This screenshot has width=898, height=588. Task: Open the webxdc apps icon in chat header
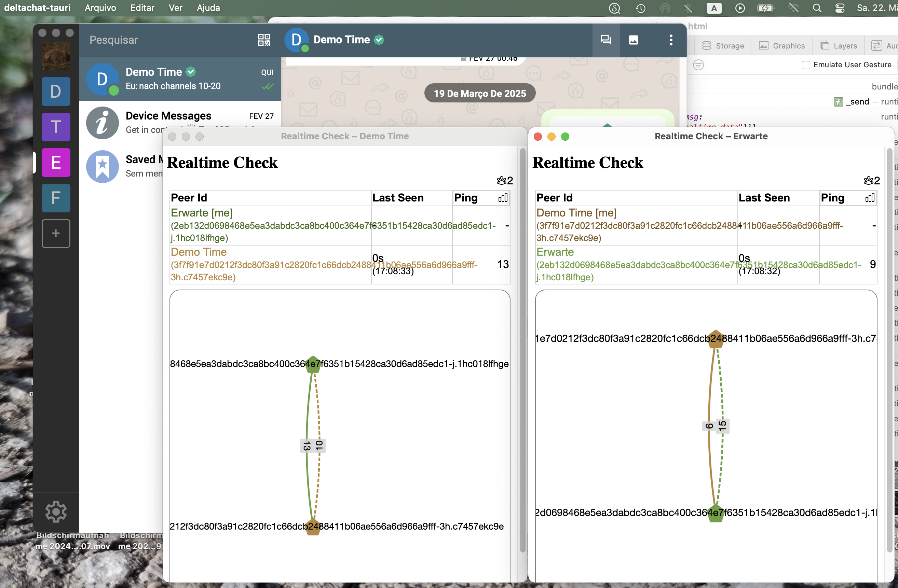pyautogui.click(x=606, y=40)
